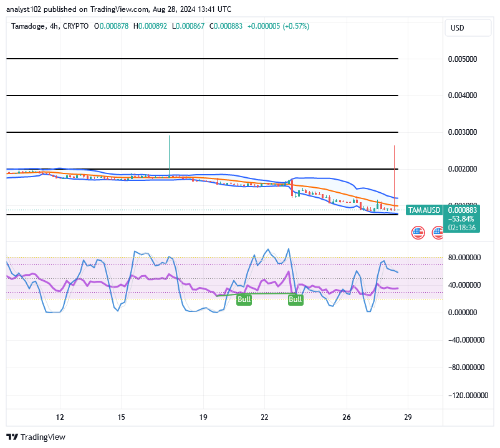Click the second green Bull divergence label
Viewport: 500px width, 448px height.
[x=296, y=299]
